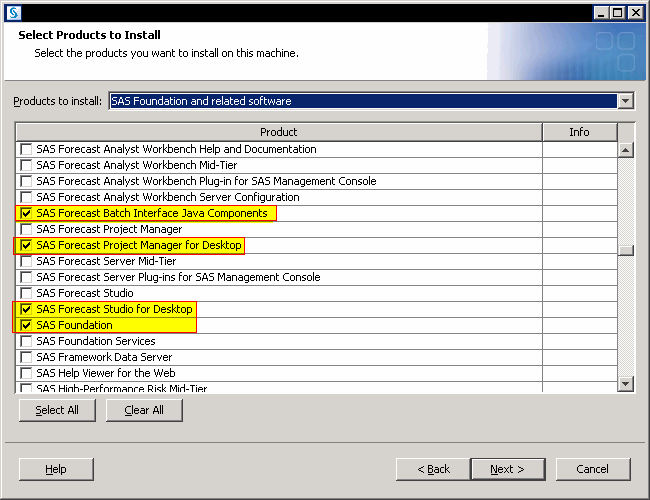Select the 'SAS Help Viewer for the Web' text
The image size is (650, 500).
pos(106,373)
